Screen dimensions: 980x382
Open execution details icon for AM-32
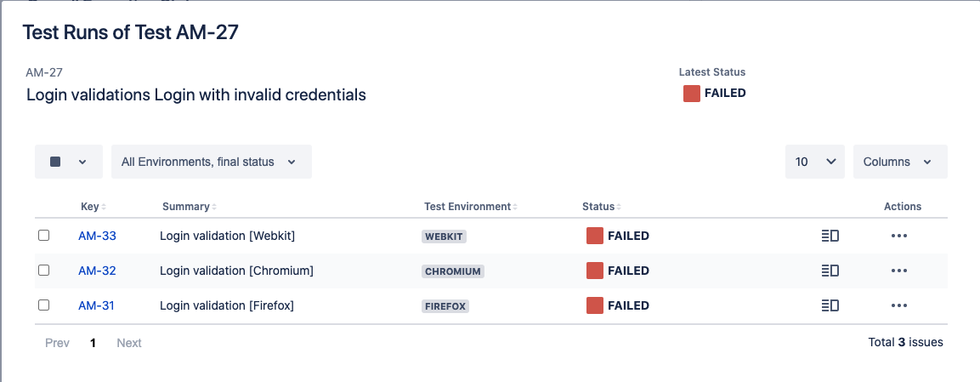(x=830, y=271)
